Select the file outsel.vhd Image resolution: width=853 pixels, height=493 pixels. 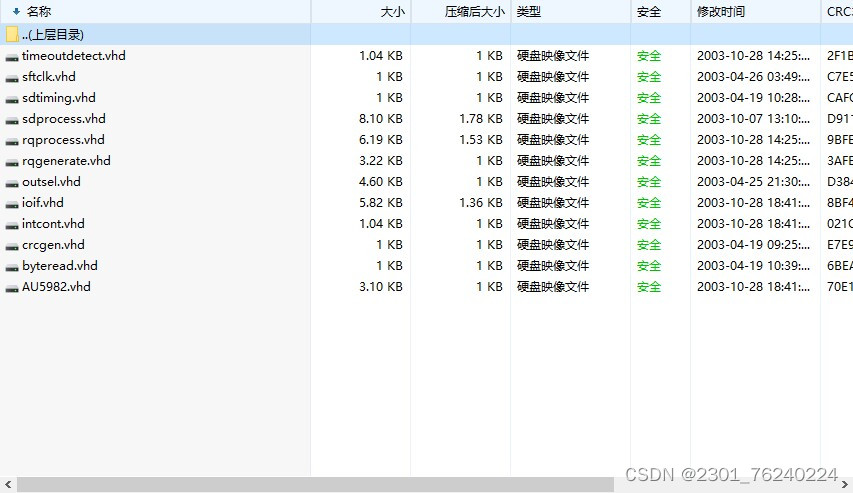coord(51,182)
